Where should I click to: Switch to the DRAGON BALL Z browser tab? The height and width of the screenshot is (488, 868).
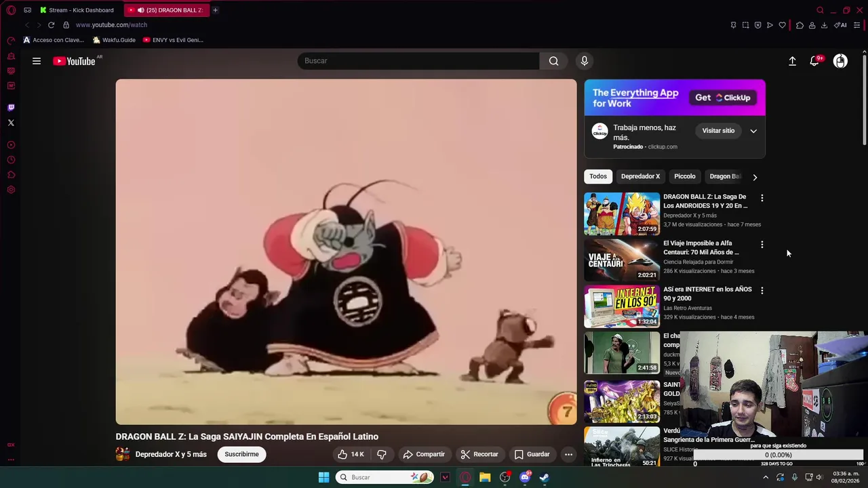coord(167,10)
